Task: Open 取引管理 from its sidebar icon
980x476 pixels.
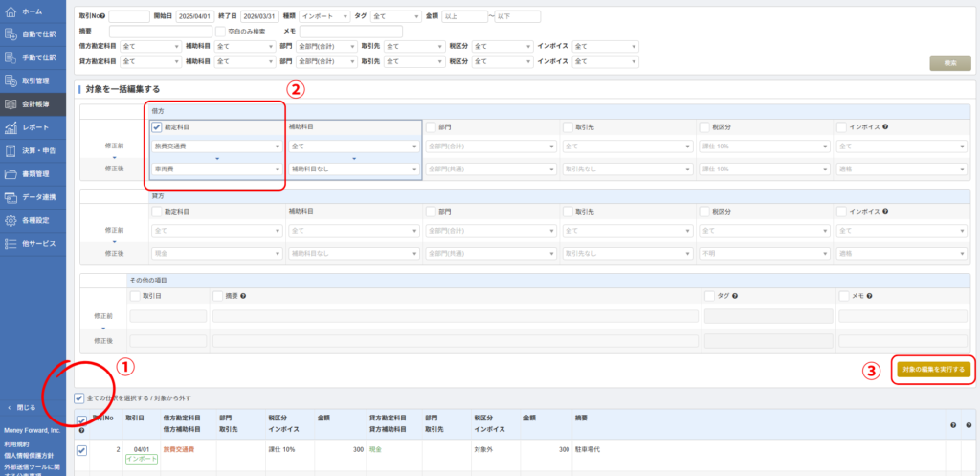Action: [x=11, y=79]
